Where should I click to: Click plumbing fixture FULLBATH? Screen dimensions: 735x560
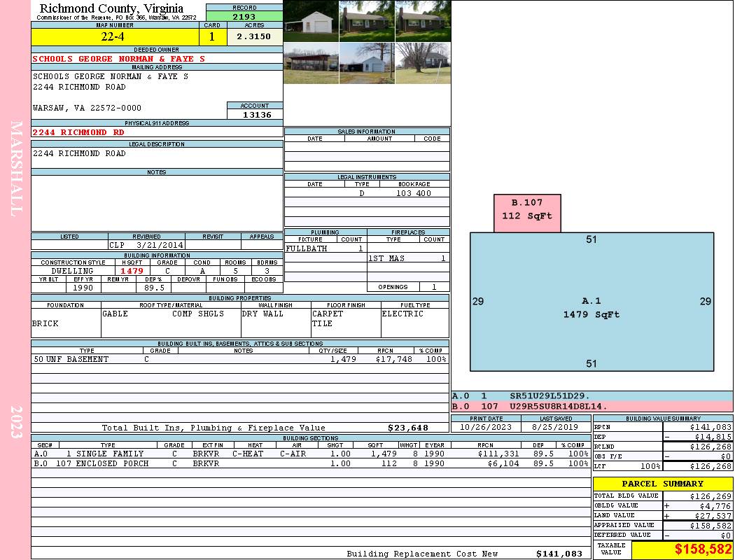[307, 248]
